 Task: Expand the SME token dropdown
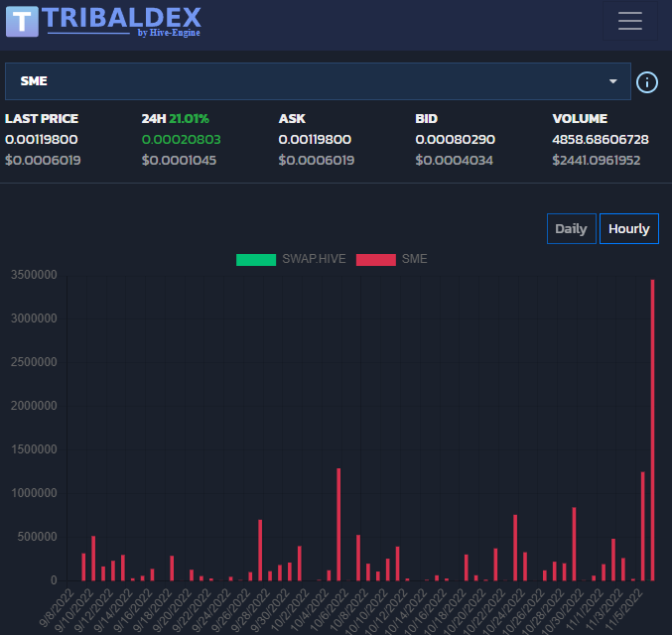pos(318,81)
